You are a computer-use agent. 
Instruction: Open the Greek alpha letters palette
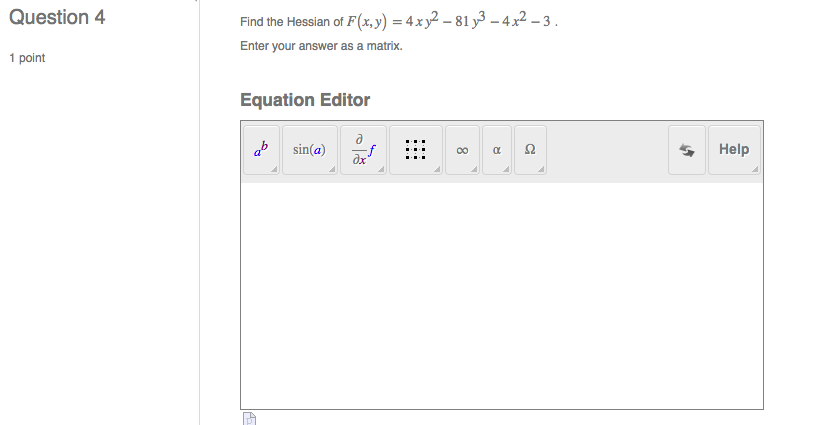coord(496,150)
